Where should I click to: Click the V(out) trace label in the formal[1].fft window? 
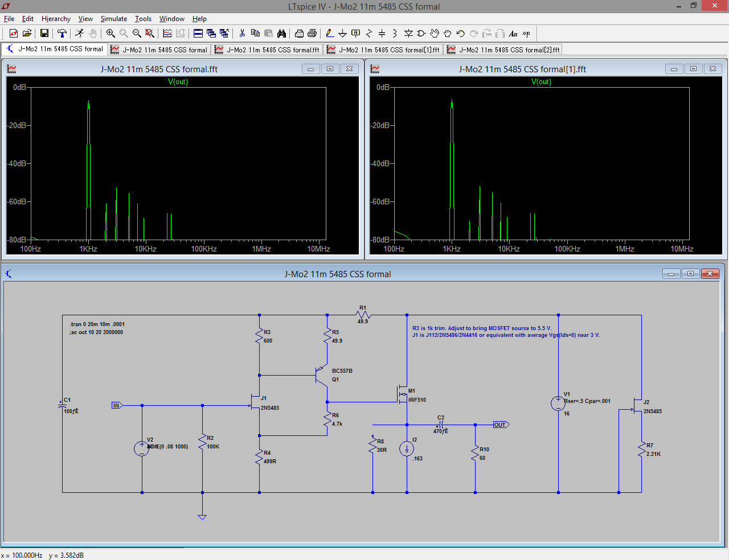point(541,82)
